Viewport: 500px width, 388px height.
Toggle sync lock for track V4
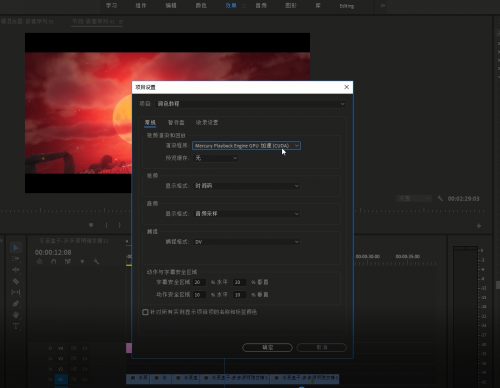(74, 348)
